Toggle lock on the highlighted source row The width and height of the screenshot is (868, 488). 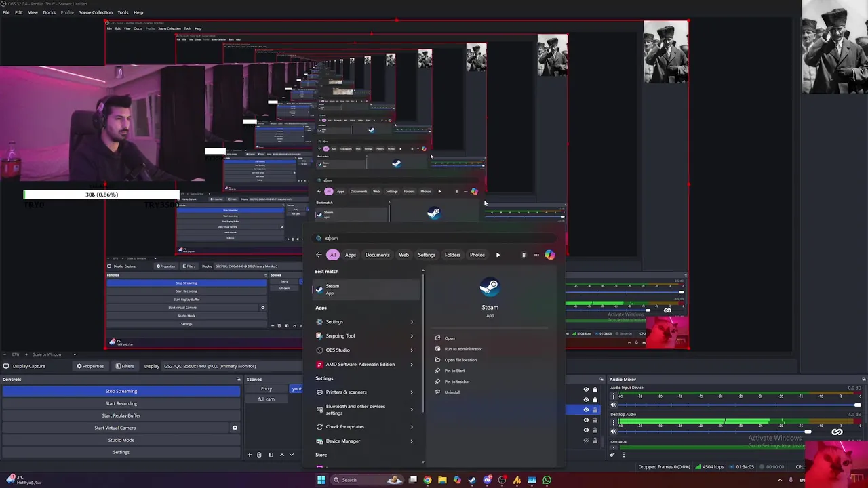coord(595,409)
